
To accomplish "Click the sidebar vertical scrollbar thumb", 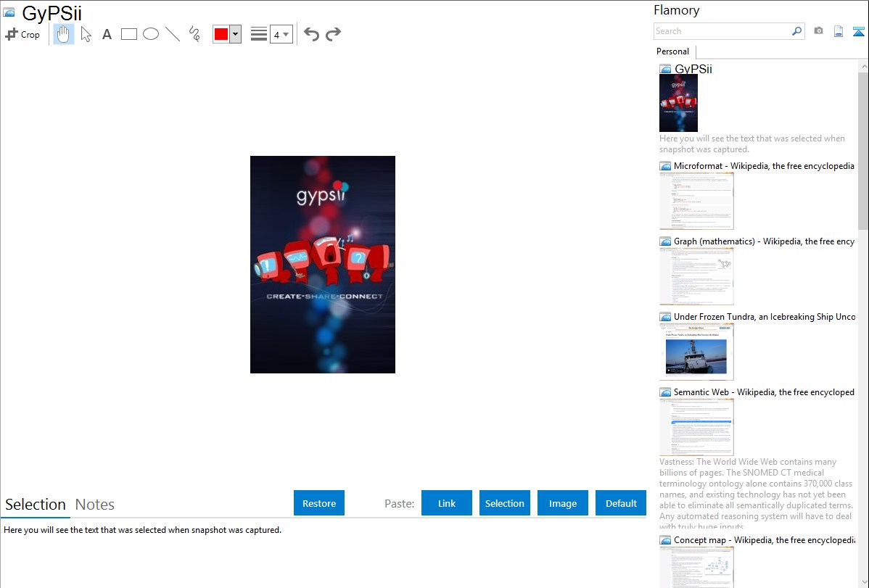I will [863, 149].
